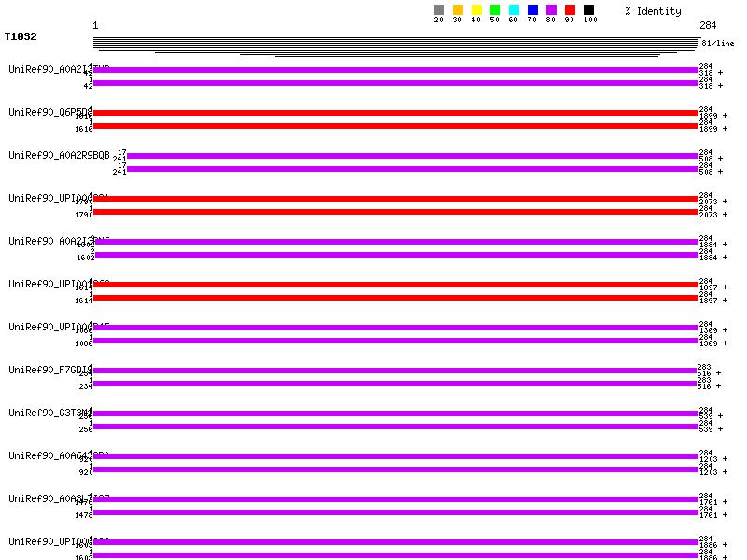The height and width of the screenshot is (560, 747).
Task: Click the UniRef90_Q6P5D8 sequence label
Action: coord(50,112)
